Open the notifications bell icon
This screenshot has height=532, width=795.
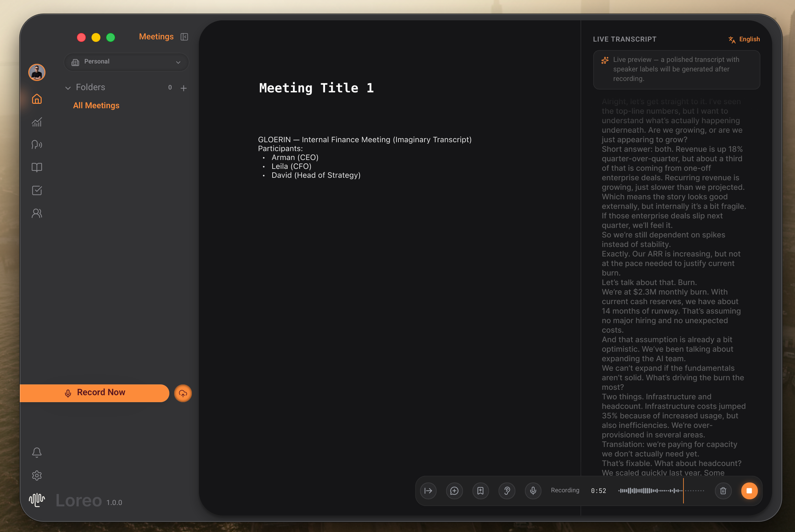[37, 452]
